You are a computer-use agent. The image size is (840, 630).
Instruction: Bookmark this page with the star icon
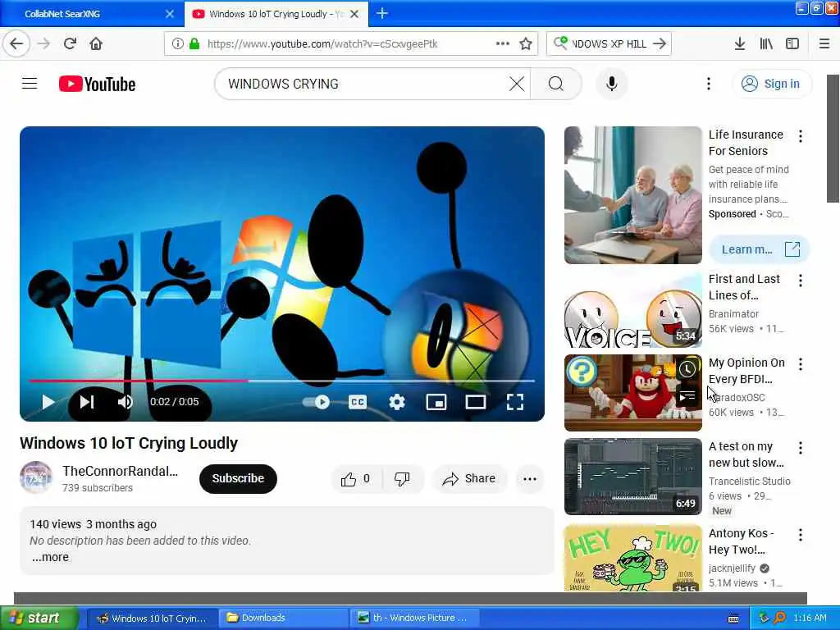coord(526,43)
